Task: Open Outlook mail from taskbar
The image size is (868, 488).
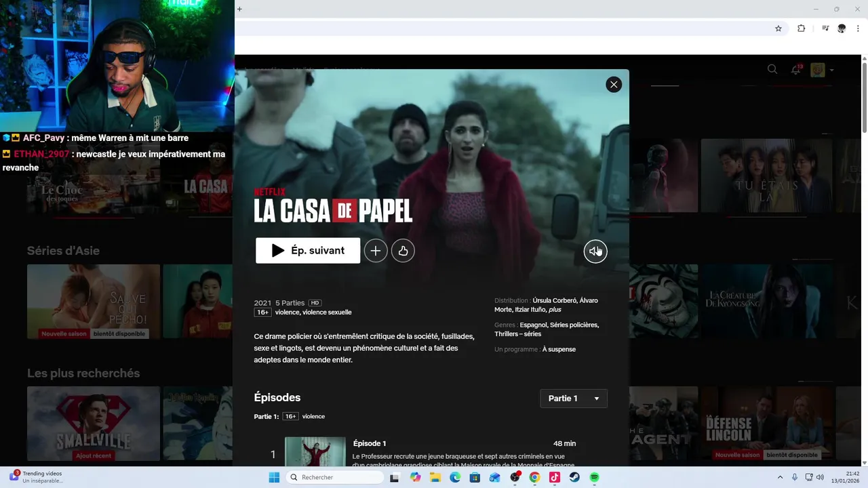Action: (x=495, y=478)
